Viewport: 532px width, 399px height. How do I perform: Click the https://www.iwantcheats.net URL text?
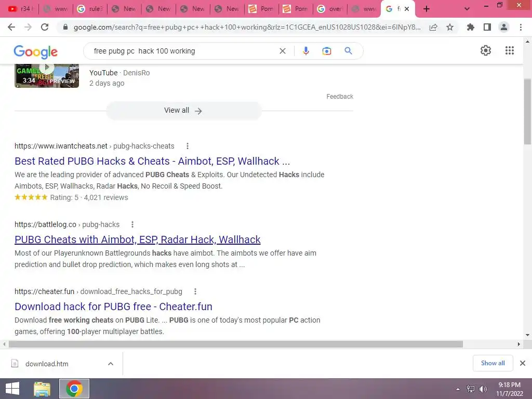pos(61,146)
